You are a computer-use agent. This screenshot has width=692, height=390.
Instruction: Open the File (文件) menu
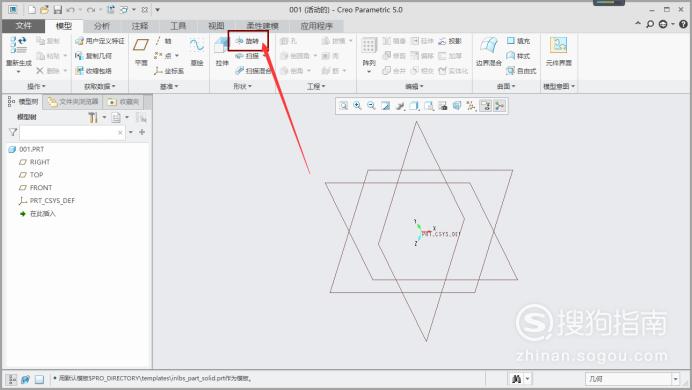(x=23, y=26)
